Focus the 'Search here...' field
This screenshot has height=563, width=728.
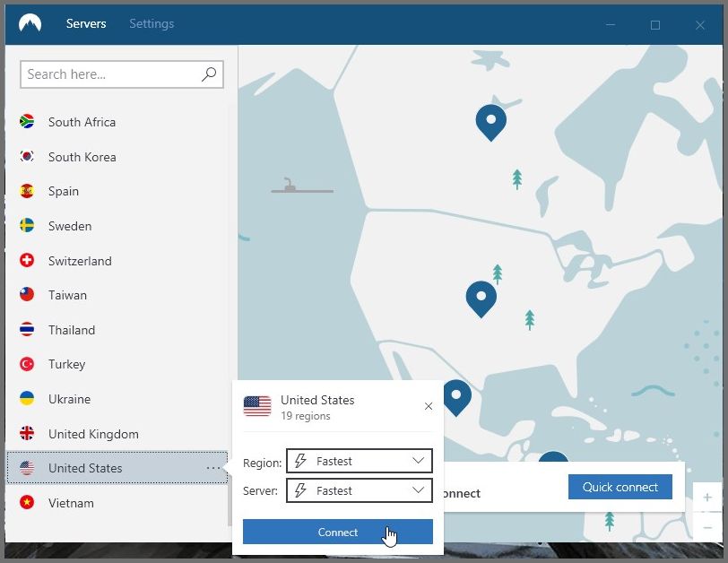tap(122, 74)
